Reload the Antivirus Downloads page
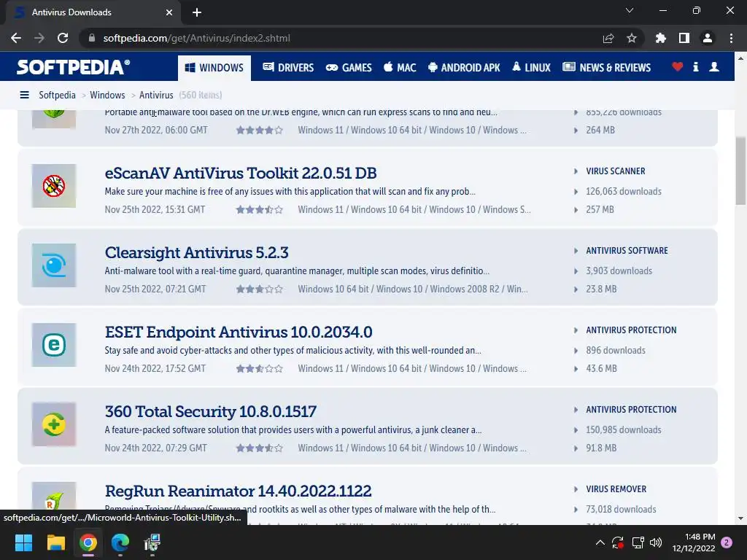747x560 pixels. (x=63, y=38)
